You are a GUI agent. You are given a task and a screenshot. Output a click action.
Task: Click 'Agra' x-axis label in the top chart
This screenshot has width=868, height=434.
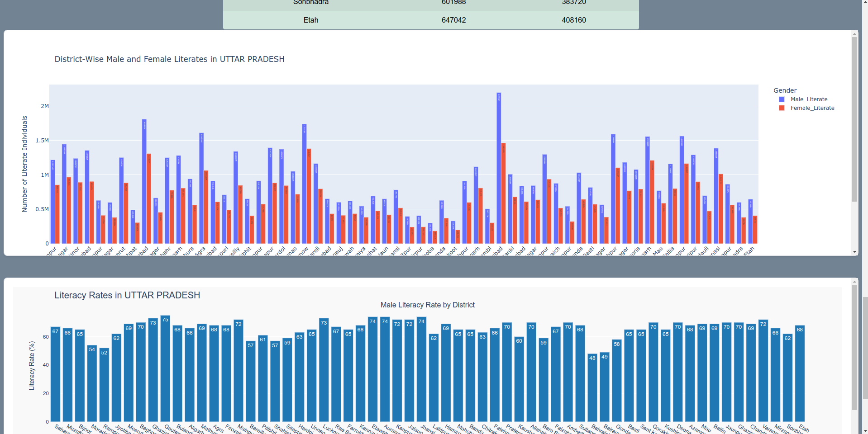[200, 251]
